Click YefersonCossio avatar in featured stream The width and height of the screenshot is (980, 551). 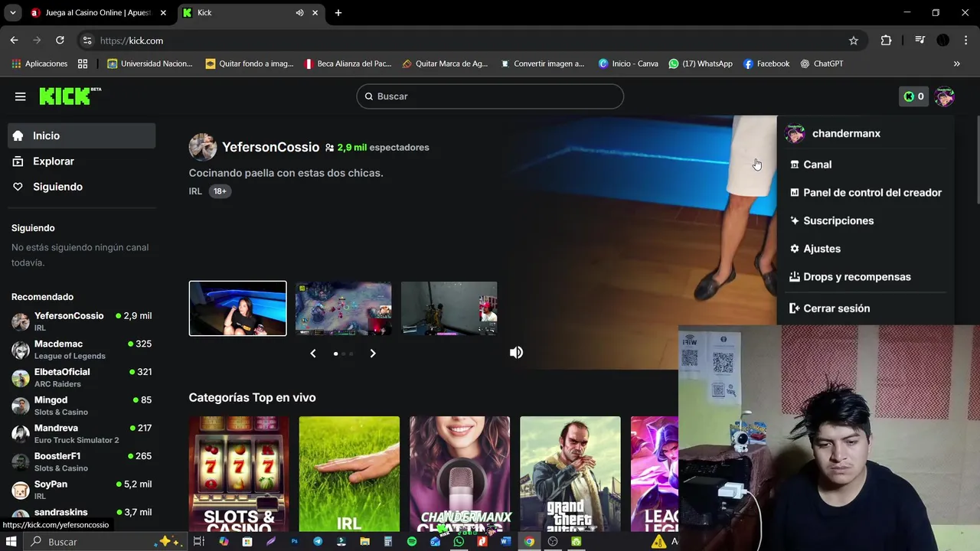tap(202, 147)
